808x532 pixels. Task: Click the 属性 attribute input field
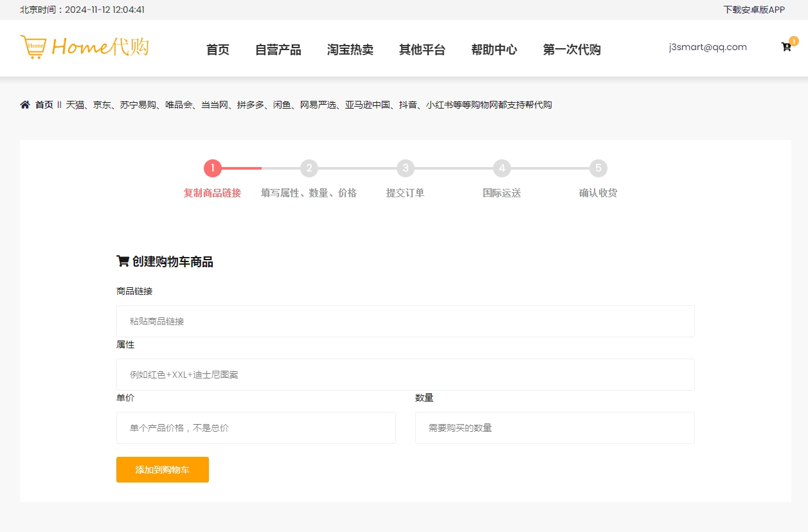[x=405, y=375]
